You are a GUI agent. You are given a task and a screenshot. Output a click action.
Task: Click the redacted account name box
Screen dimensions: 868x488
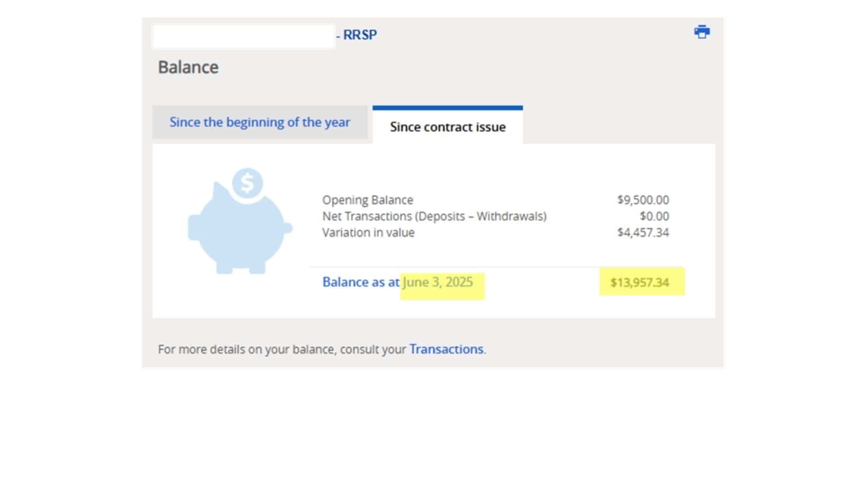244,36
